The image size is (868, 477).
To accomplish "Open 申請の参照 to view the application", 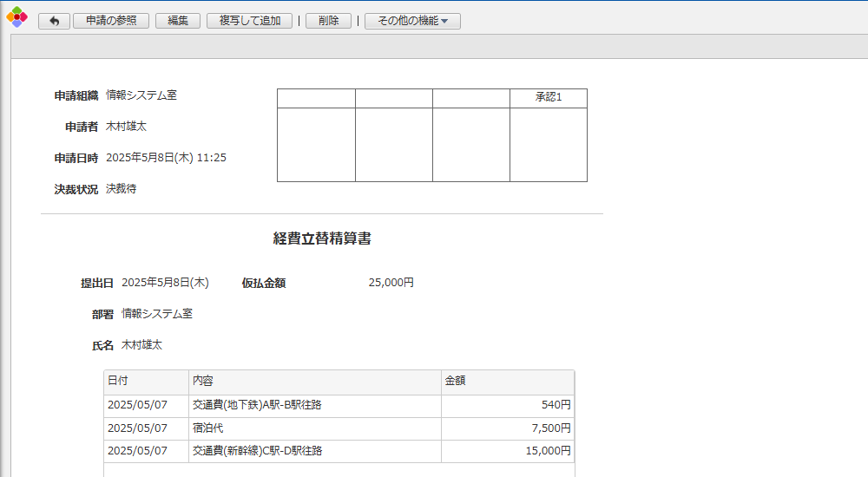I will pyautogui.click(x=111, y=21).
